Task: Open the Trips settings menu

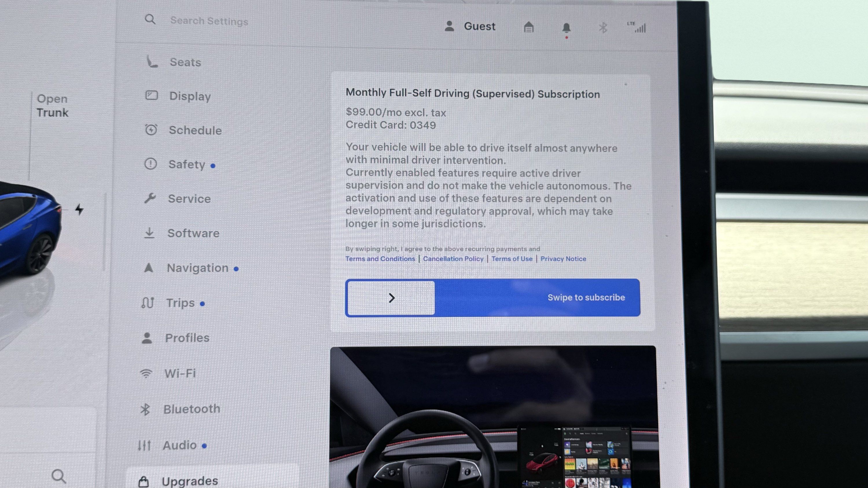Action: (180, 303)
